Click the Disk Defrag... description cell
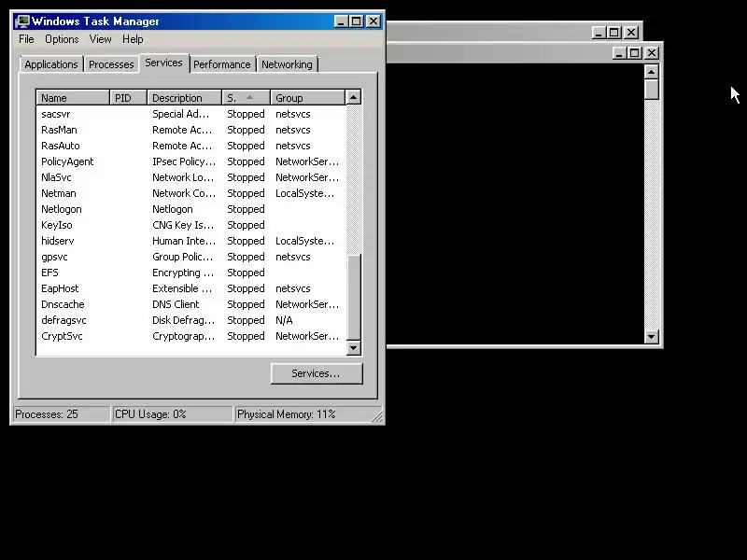Viewport: 747px width, 560px height. click(x=183, y=320)
